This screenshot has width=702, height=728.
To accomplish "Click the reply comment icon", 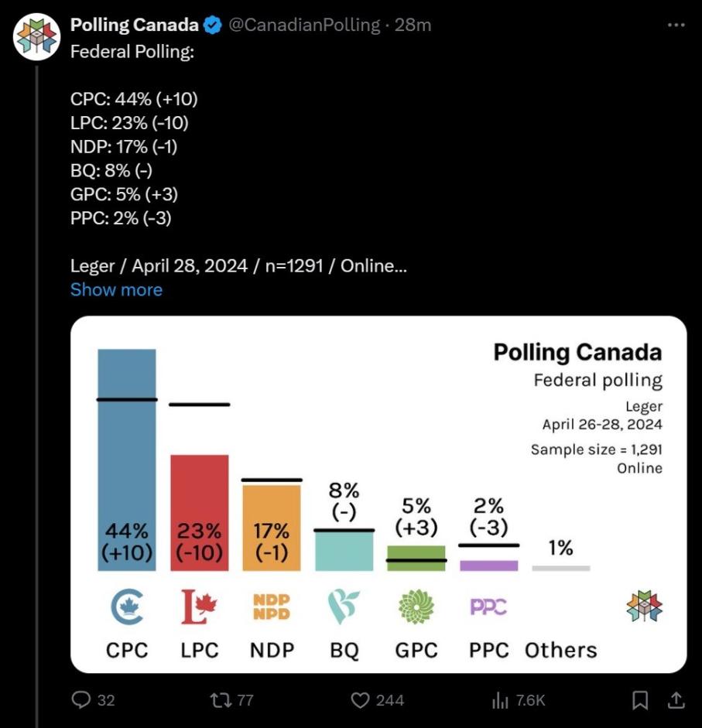I will [82, 699].
